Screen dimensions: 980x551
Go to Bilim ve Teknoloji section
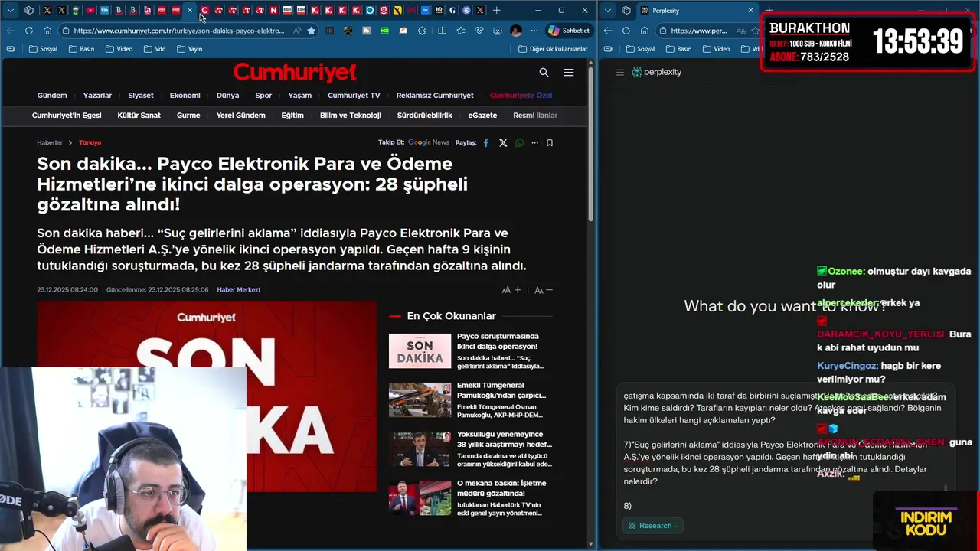coord(350,116)
